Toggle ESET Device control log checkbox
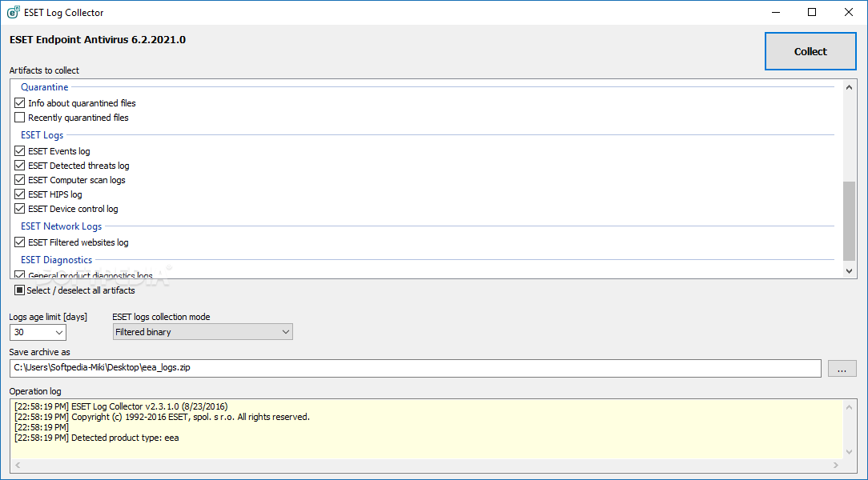The height and width of the screenshot is (480, 868). click(20, 209)
